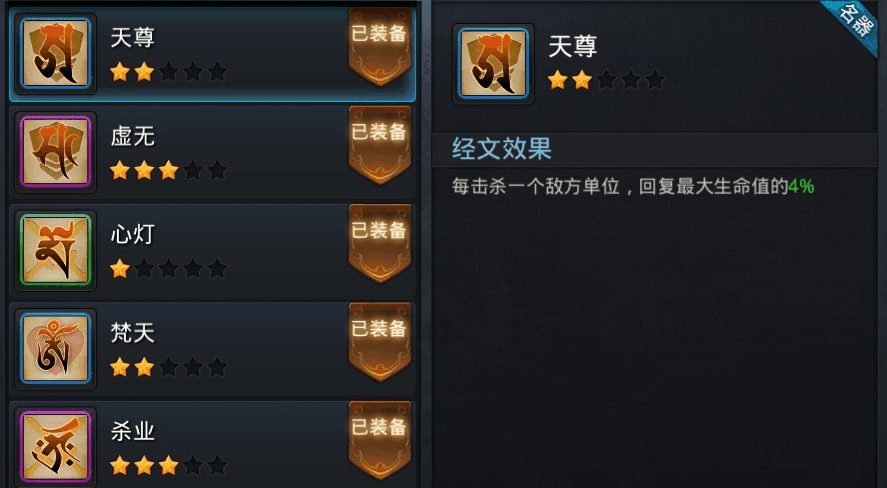
Task: Click the star rating in 天尊 detail panel
Action: pyautogui.click(x=606, y=80)
